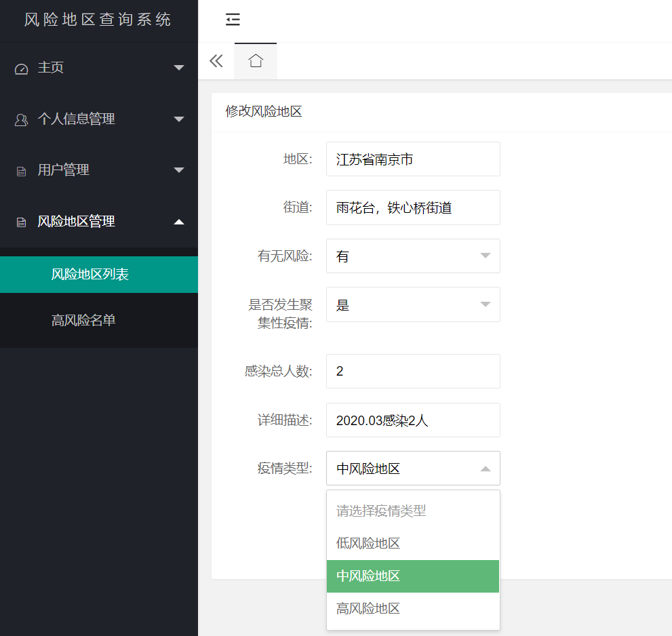
Task: Select 风险地区列表 submenu item
Action: coord(99,275)
